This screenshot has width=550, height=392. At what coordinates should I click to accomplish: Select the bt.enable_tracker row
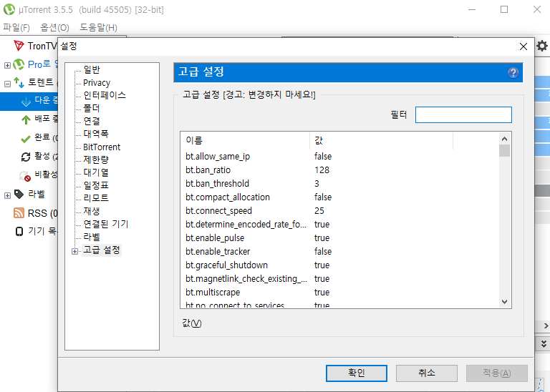[x=339, y=252]
